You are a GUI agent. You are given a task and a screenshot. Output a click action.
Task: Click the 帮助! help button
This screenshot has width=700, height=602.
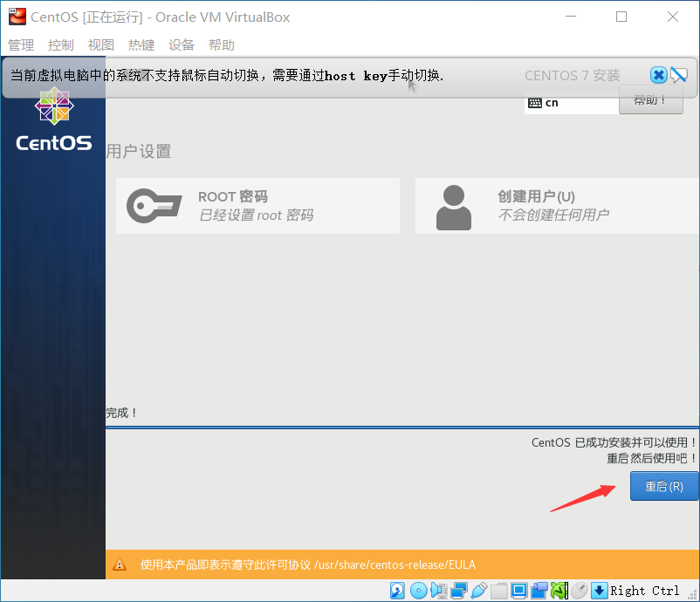pos(650,100)
